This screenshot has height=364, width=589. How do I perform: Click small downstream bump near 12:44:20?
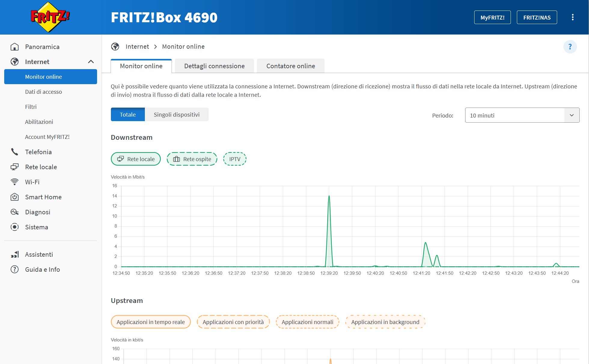click(556, 264)
